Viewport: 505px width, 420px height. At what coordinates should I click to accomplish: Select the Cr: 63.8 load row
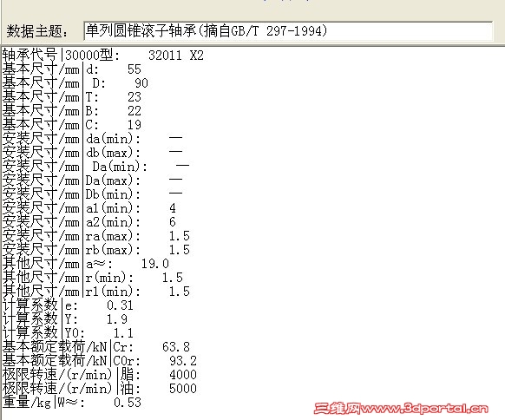click(x=96, y=346)
